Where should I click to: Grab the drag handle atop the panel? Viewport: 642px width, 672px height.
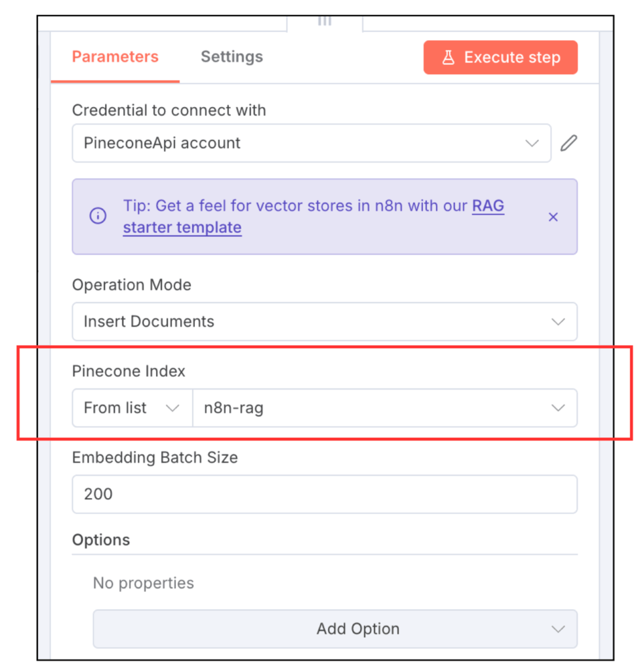(325, 21)
